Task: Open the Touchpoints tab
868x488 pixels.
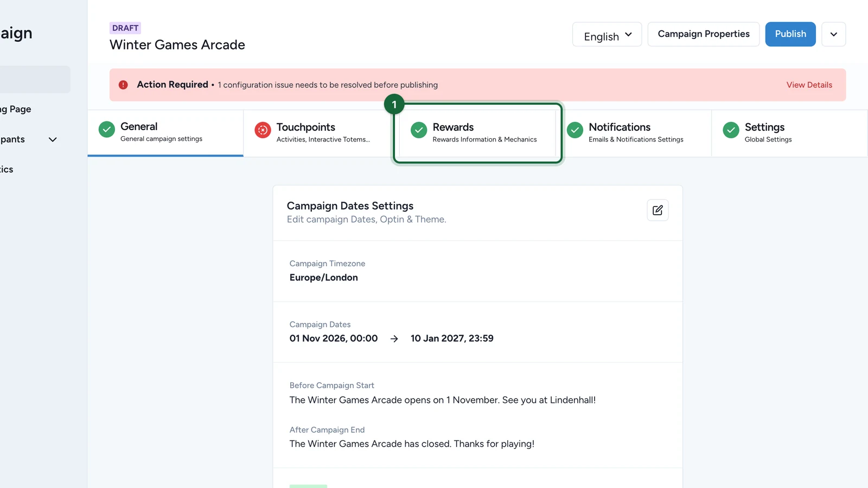Action: [x=321, y=133]
